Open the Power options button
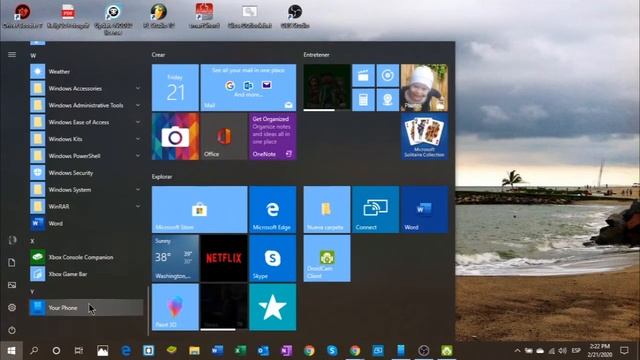 [12, 330]
